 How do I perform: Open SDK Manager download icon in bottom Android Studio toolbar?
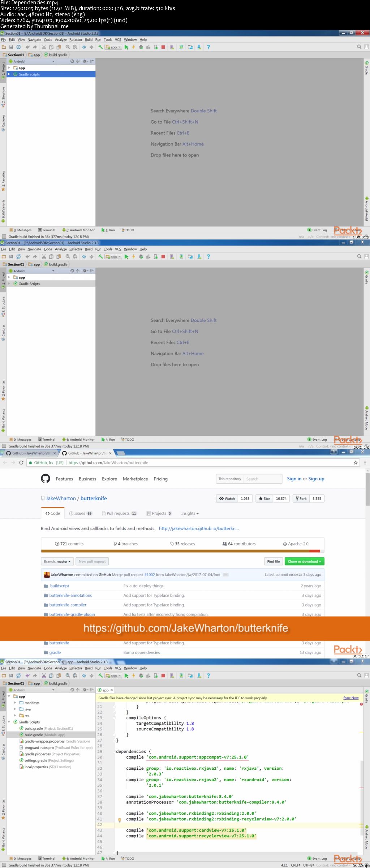[199, 675]
